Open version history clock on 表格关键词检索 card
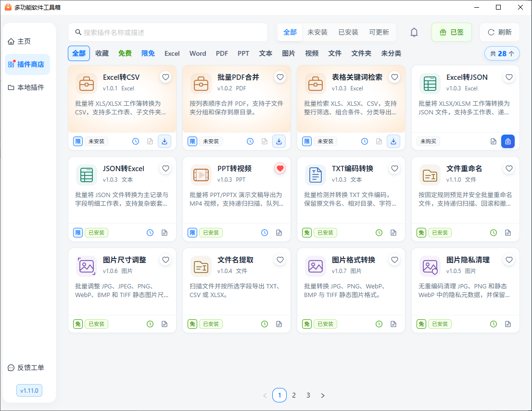532x411 pixels. coord(365,141)
